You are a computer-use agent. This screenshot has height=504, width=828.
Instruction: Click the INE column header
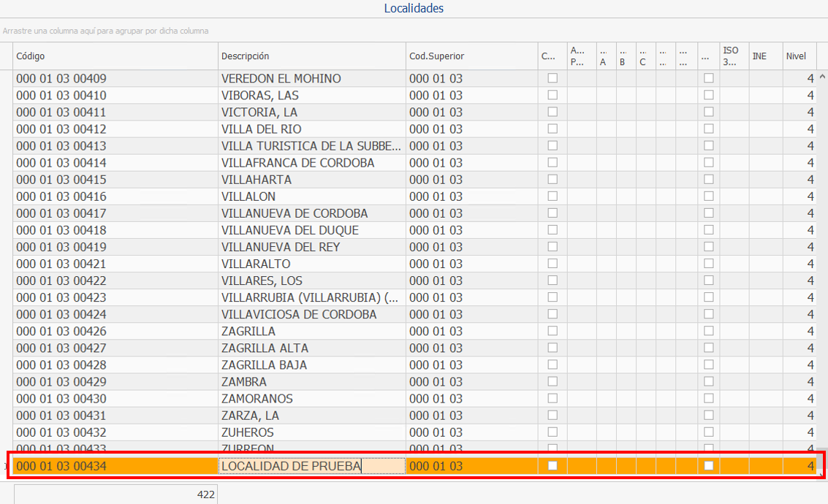[x=764, y=56]
